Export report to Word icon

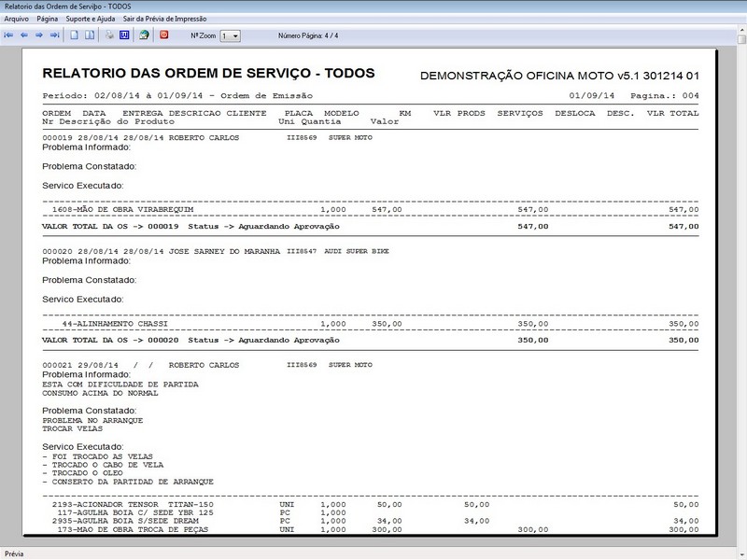124,35
